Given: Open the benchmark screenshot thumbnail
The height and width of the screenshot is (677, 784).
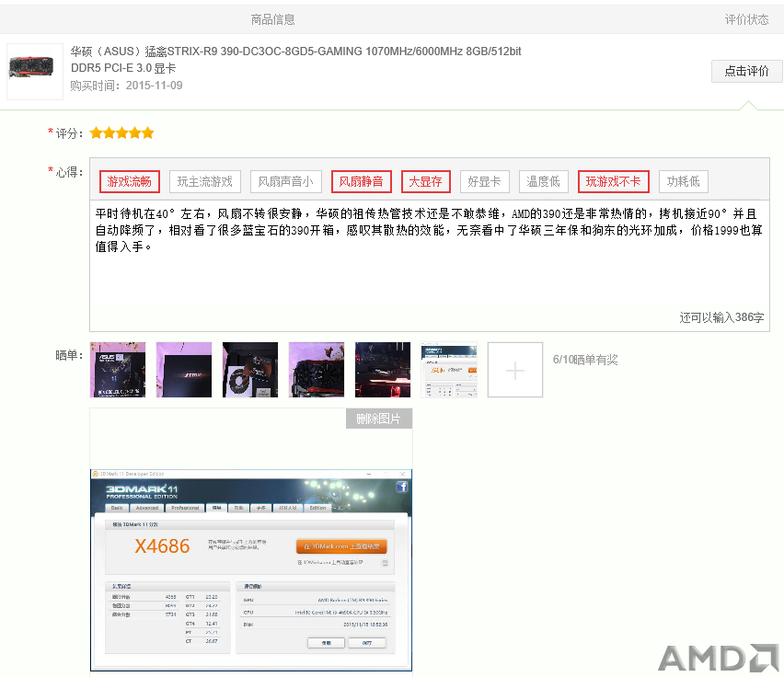Looking at the screenshot, I should [449, 370].
